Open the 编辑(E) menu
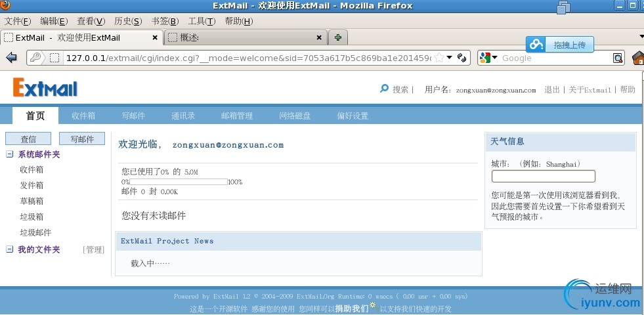This screenshot has height=315, width=644. click(x=54, y=21)
